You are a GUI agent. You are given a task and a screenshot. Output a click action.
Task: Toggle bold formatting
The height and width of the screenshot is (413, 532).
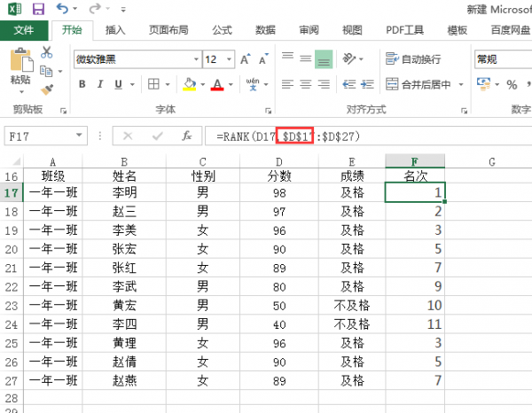tap(82, 84)
